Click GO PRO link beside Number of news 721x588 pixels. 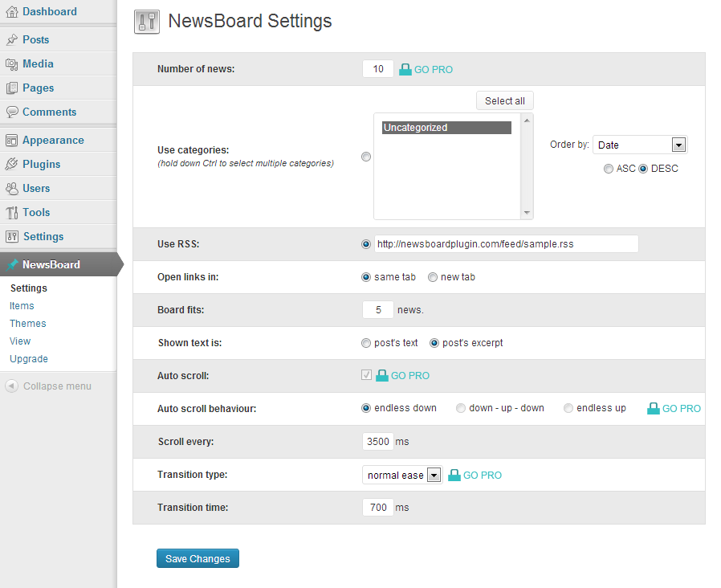point(434,69)
